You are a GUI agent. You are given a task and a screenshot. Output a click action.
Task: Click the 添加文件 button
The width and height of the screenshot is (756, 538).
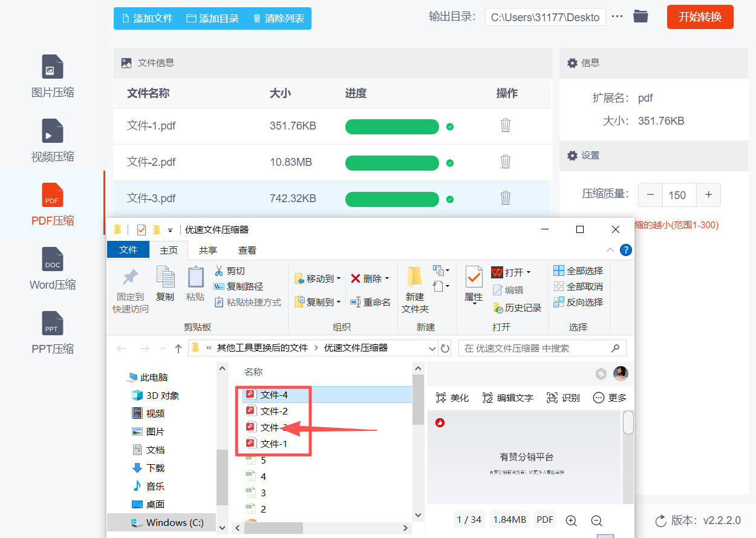pos(147,18)
